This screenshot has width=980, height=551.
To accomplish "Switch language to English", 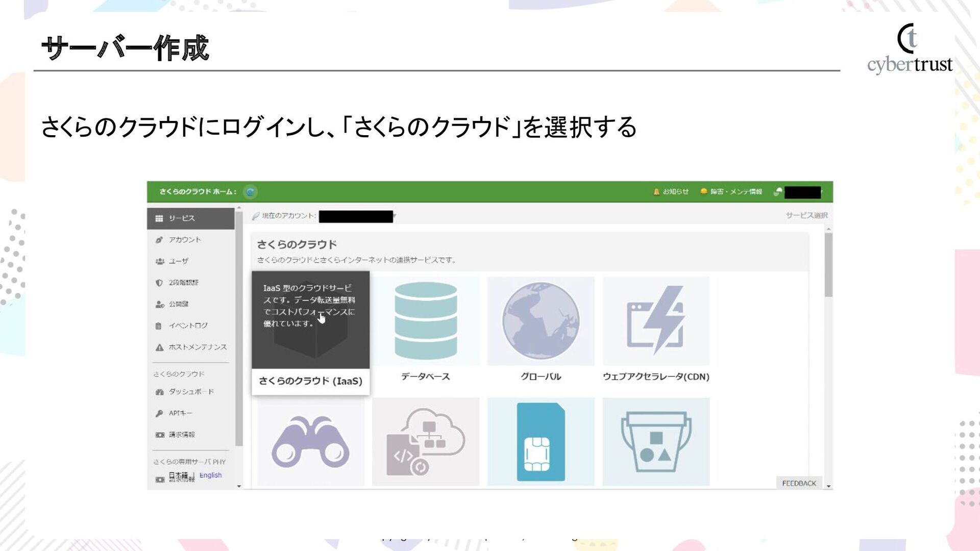I will click(210, 475).
